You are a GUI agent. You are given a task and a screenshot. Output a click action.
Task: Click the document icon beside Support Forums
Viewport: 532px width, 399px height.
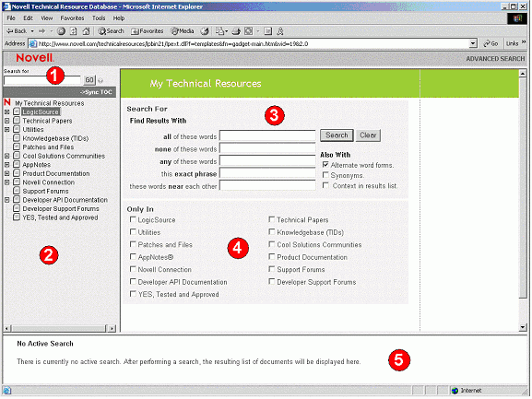pos(17,191)
